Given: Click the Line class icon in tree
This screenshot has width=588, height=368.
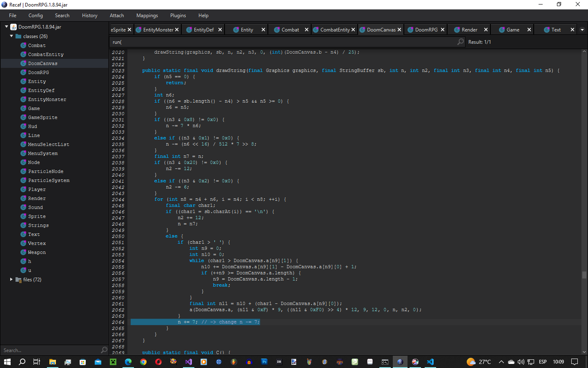Looking at the screenshot, I should (24, 135).
